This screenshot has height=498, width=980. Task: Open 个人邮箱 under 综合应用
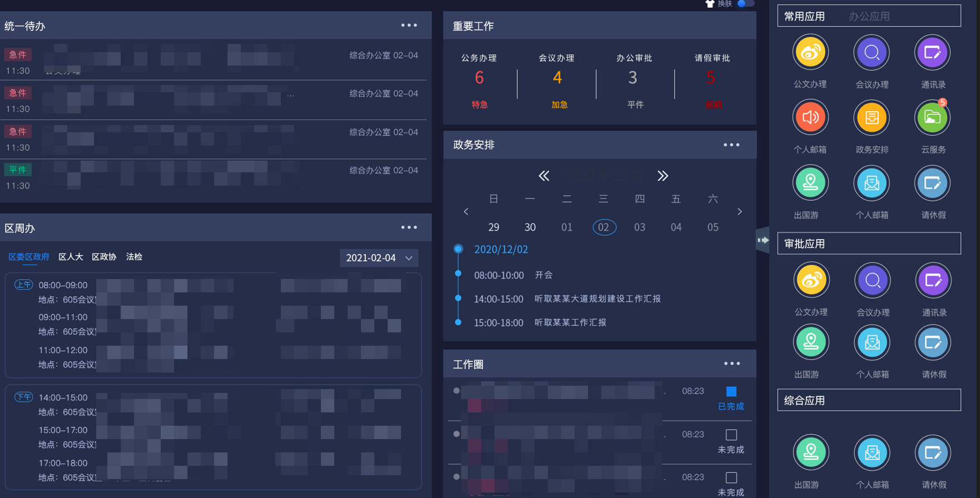point(873,453)
